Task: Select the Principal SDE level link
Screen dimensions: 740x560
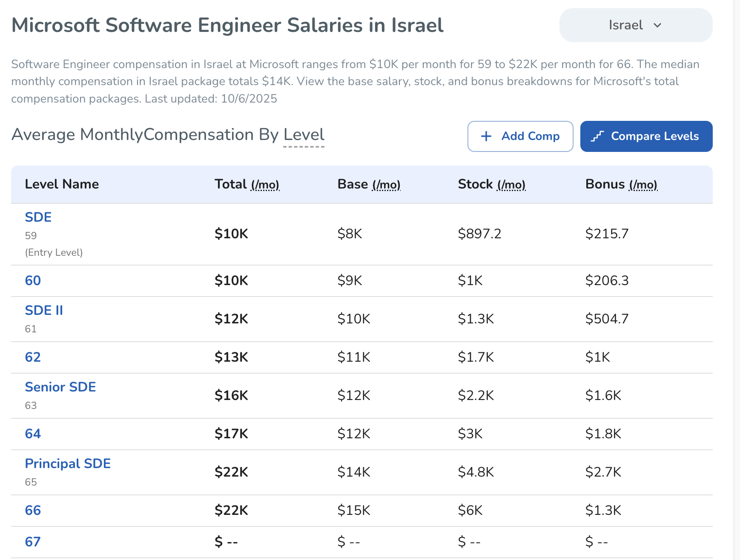Action: [x=68, y=463]
